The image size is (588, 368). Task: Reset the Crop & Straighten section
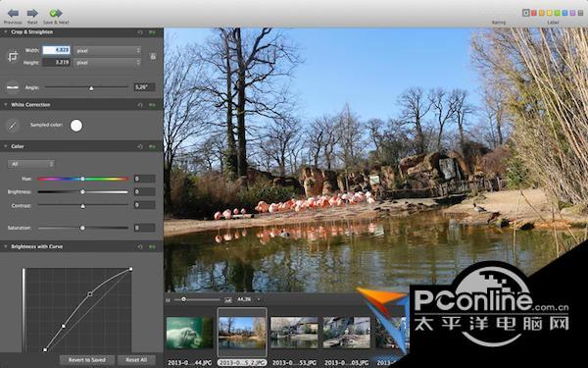[x=140, y=32]
